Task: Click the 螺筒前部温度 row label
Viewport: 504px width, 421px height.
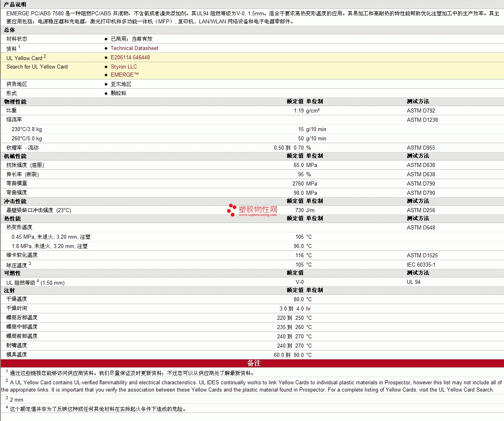Action: point(22,336)
